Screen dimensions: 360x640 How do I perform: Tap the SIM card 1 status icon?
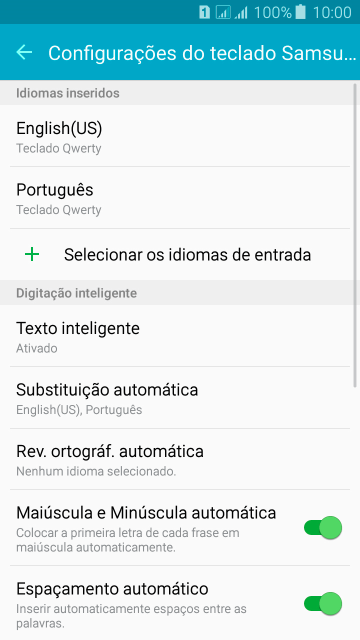tap(205, 12)
